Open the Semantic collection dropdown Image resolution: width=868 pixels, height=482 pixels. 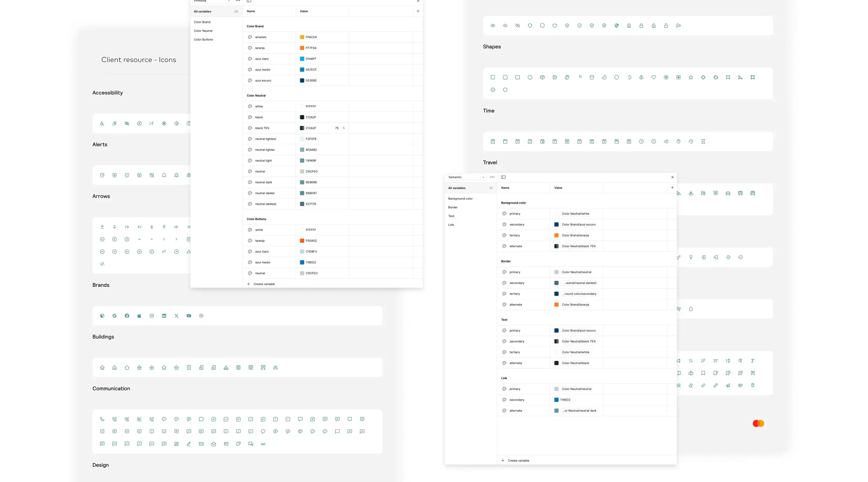(x=467, y=177)
